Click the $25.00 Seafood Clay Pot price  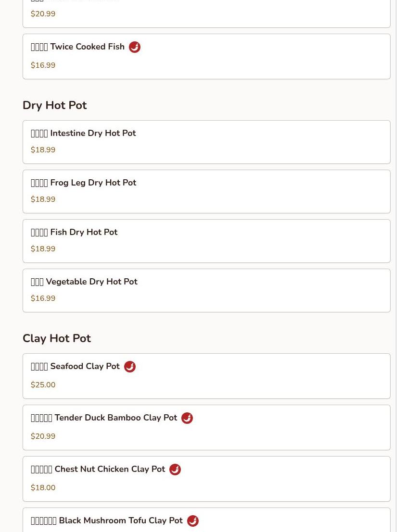pyautogui.click(x=43, y=385)
